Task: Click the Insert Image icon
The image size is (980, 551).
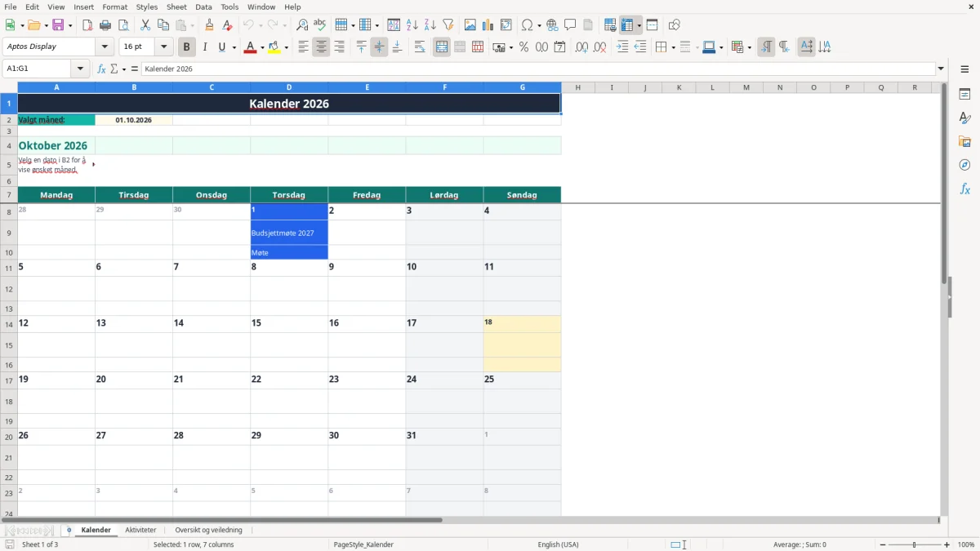Action: coord(470,25)
